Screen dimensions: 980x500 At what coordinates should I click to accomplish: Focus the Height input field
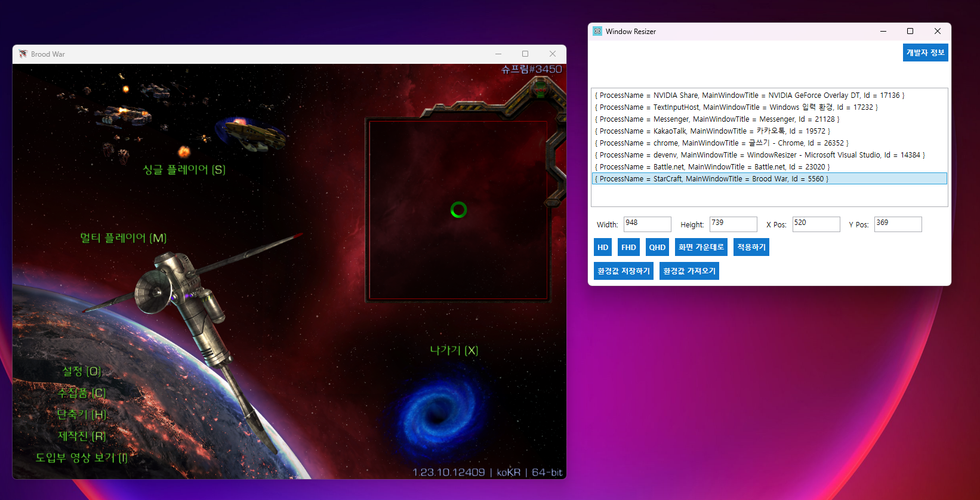734,224
